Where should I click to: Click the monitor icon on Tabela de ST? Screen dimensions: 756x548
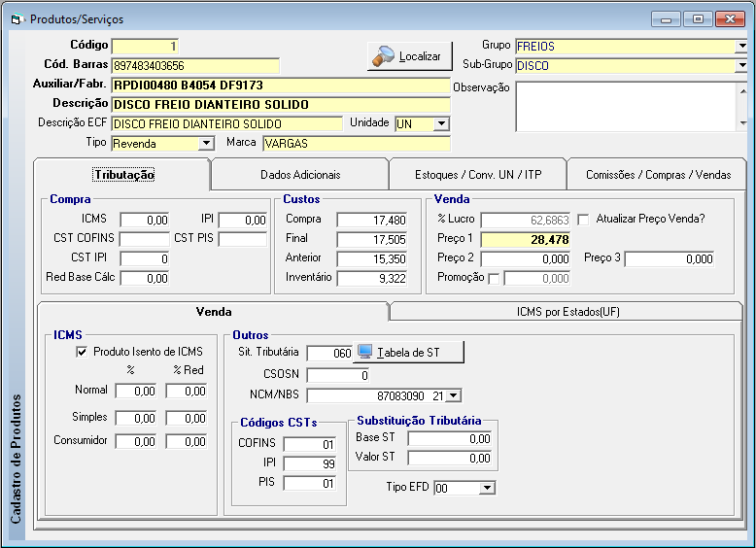pyautogui.click(x=365, y=352)
